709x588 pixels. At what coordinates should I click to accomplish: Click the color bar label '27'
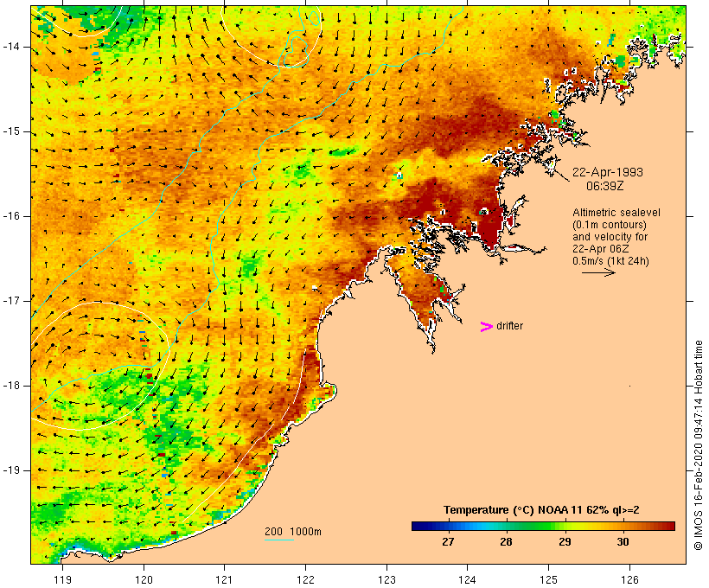(x=448, y=542)
